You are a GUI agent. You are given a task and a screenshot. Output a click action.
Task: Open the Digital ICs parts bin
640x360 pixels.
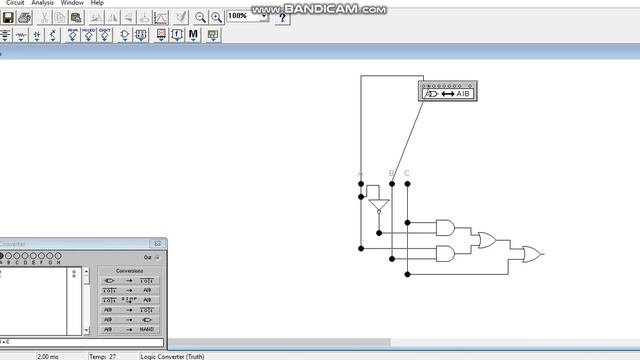tap(104, 36)
